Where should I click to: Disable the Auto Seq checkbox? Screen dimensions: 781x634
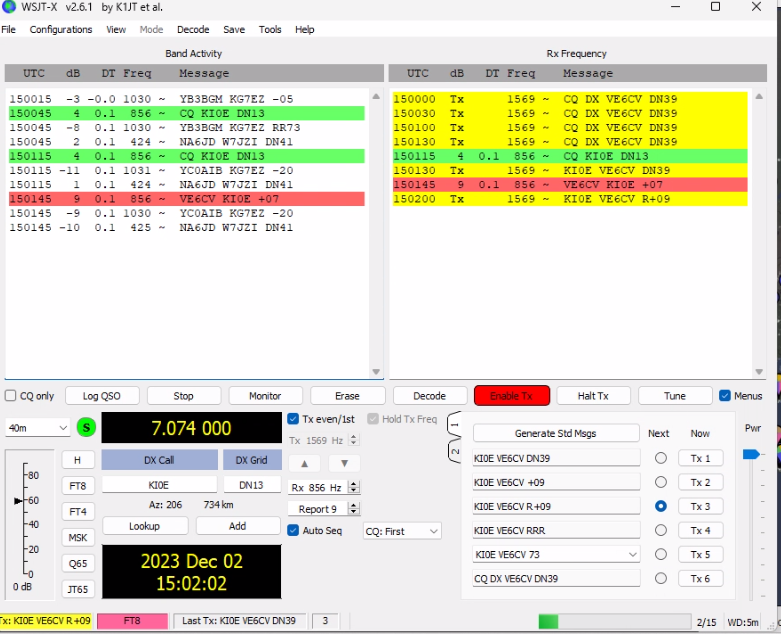point(293,530)
